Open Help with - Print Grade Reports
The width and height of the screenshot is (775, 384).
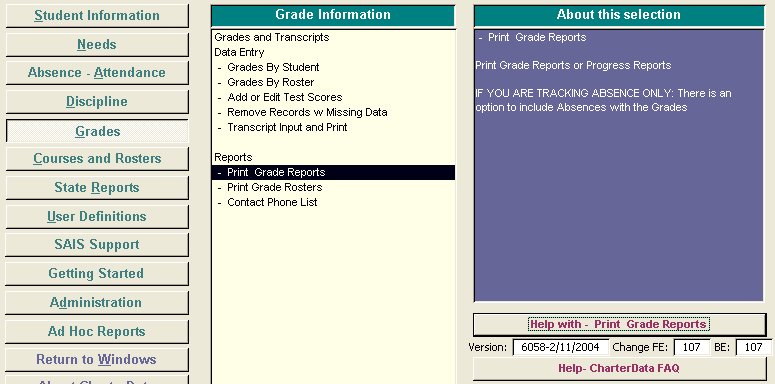(619, 324)
